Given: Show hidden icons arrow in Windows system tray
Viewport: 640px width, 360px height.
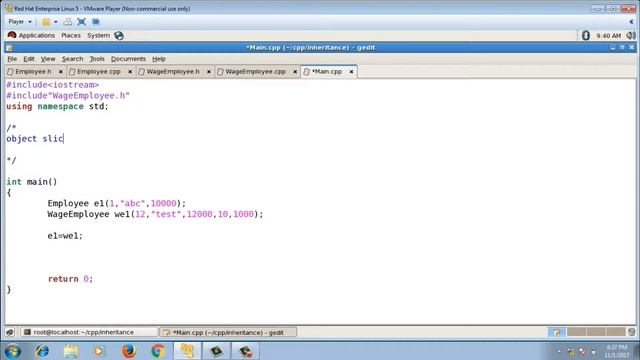Looking at the screenshot, I should click(x=559, y=351).
